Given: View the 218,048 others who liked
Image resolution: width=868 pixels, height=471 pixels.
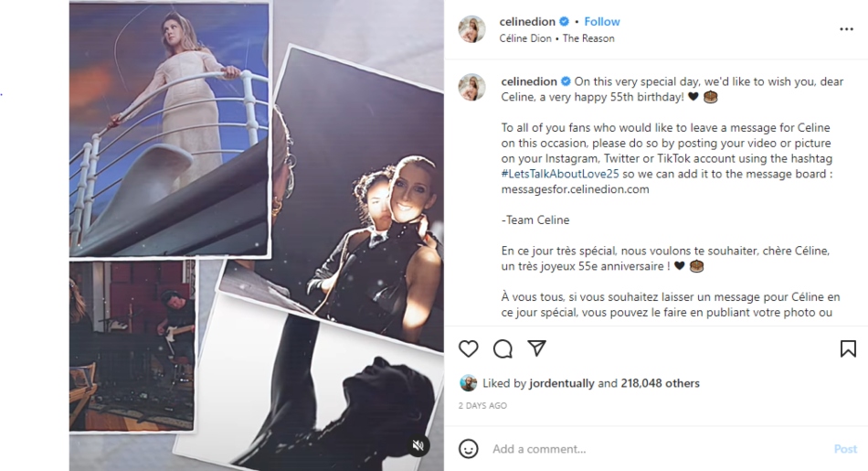Looking at the screenshot, I should 660,383.
